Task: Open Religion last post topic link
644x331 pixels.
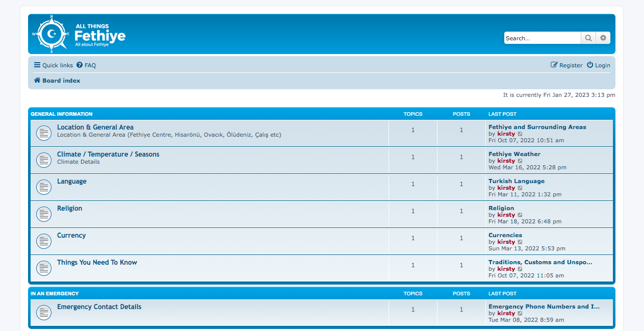Action: (x=501, y=208)
